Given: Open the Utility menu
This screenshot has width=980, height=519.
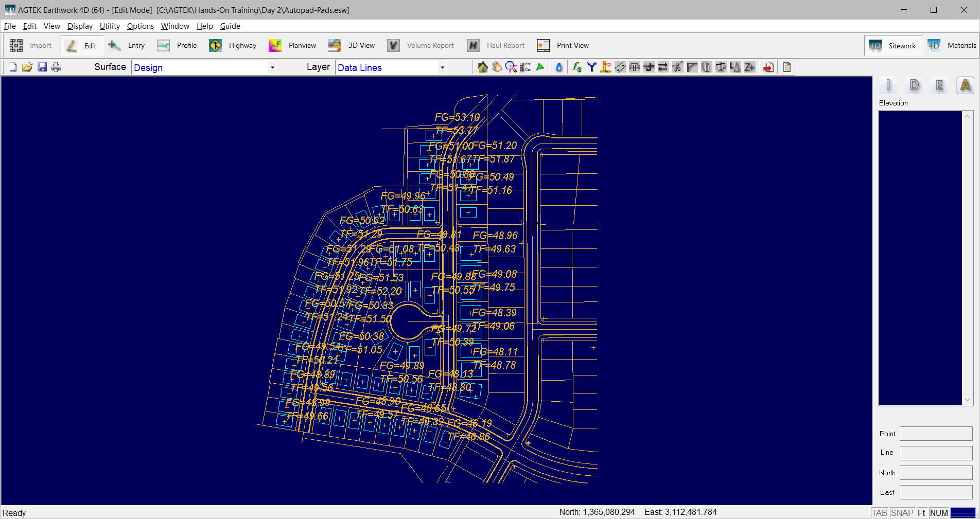Looking at the screenshot, I should pos(109,26).
